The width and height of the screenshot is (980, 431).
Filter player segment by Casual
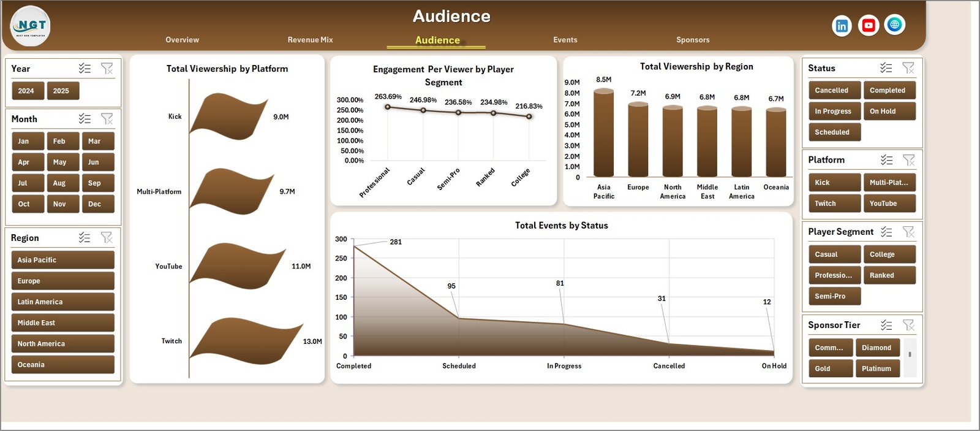(834, 254)
